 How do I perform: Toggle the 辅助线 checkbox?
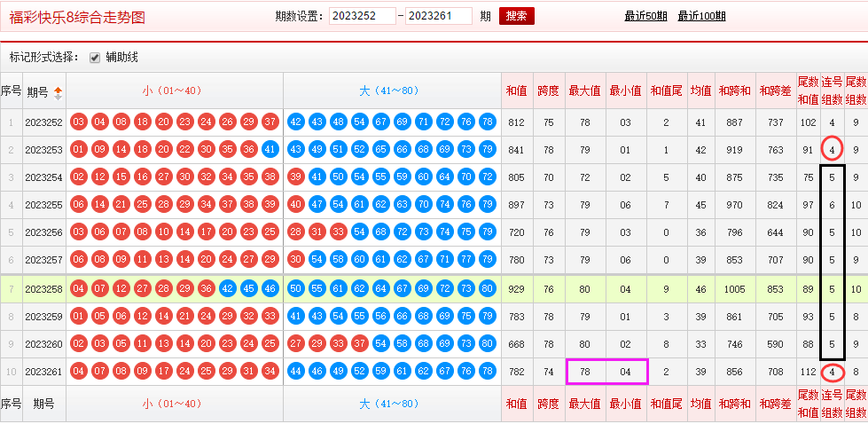point(95,58)
